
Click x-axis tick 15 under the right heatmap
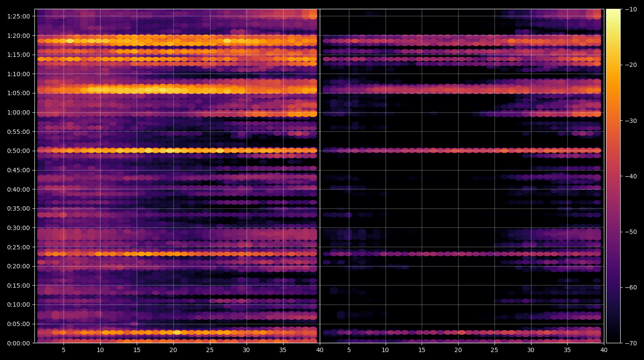tap(422, 350)
